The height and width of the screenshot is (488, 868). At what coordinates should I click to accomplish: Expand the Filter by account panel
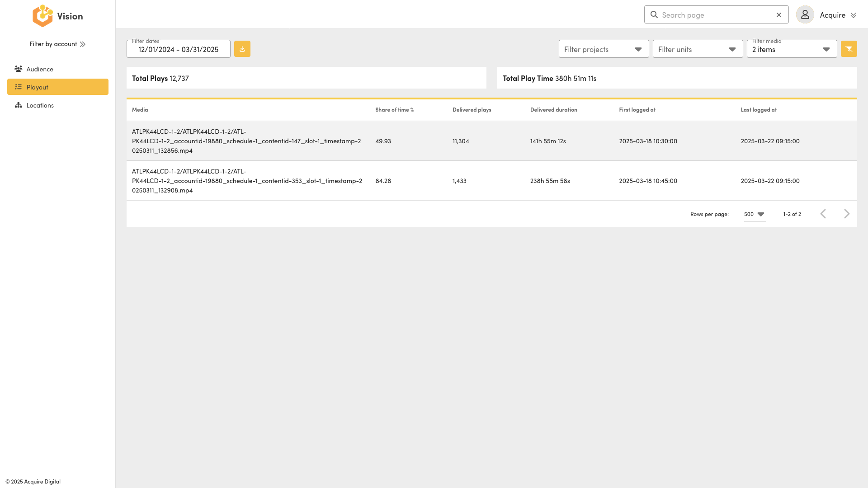57,44
